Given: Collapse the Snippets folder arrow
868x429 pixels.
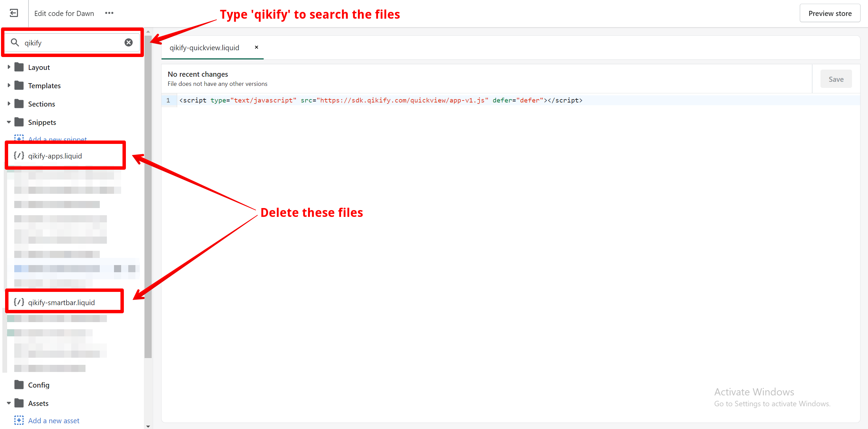Looking at the screenshot, I should [9, 122].
